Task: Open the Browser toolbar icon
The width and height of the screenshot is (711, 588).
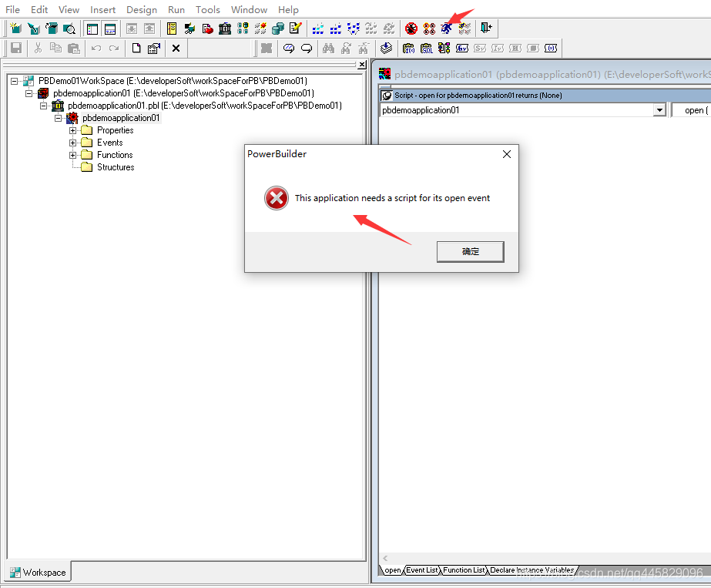Action: [189, 29]
